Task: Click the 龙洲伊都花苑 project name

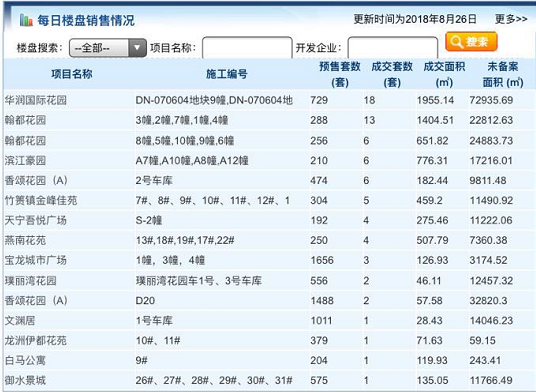Action: pos(36,340)
